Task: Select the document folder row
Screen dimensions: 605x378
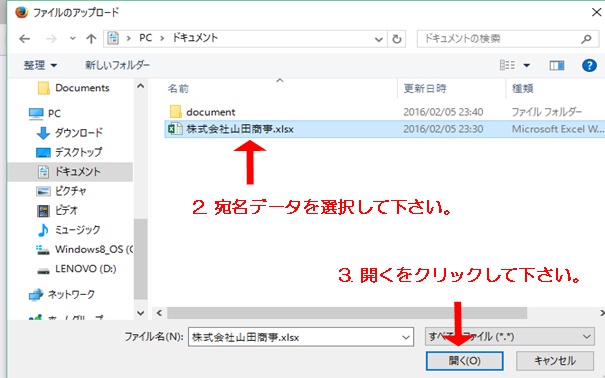Action: tap(385, 112)
